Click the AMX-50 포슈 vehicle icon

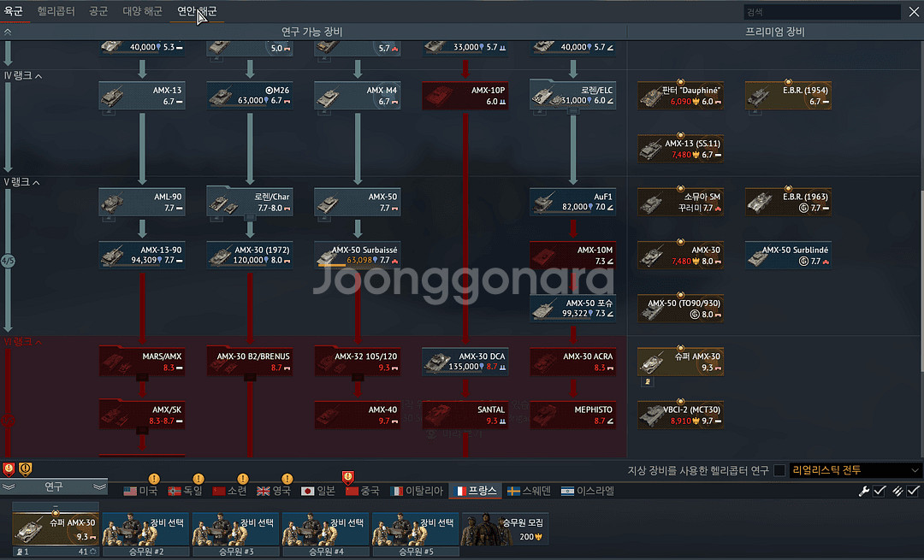point(544,309)
